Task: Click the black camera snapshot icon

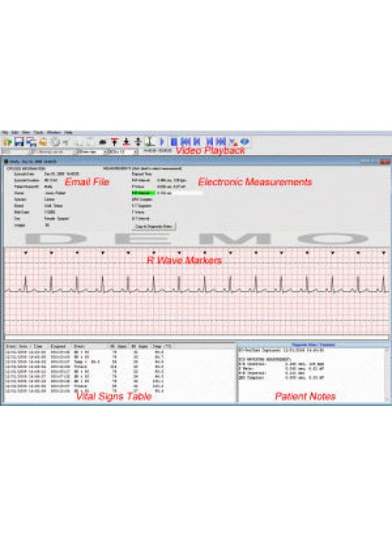Action: (x=103, y=141)
